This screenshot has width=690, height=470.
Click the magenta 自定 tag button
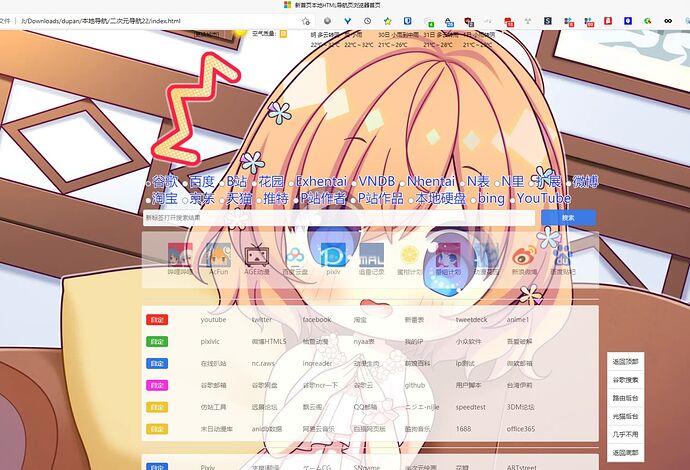(157, 385)
